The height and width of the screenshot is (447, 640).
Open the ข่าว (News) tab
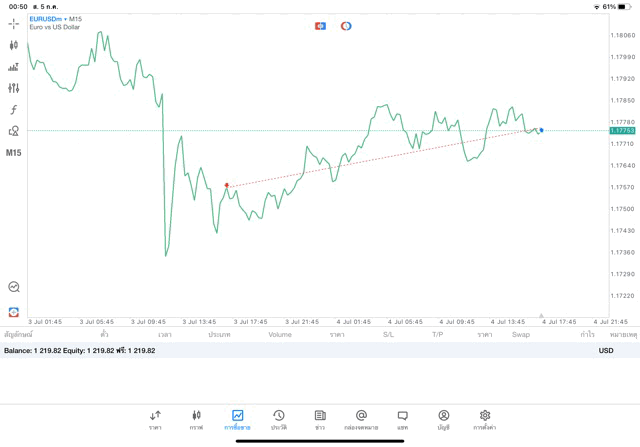coord(320,419)
